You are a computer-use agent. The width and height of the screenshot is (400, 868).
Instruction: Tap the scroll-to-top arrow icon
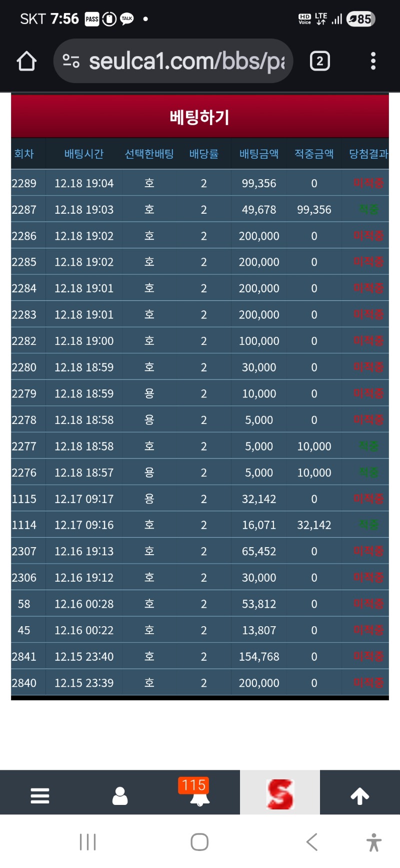(360, 795)
